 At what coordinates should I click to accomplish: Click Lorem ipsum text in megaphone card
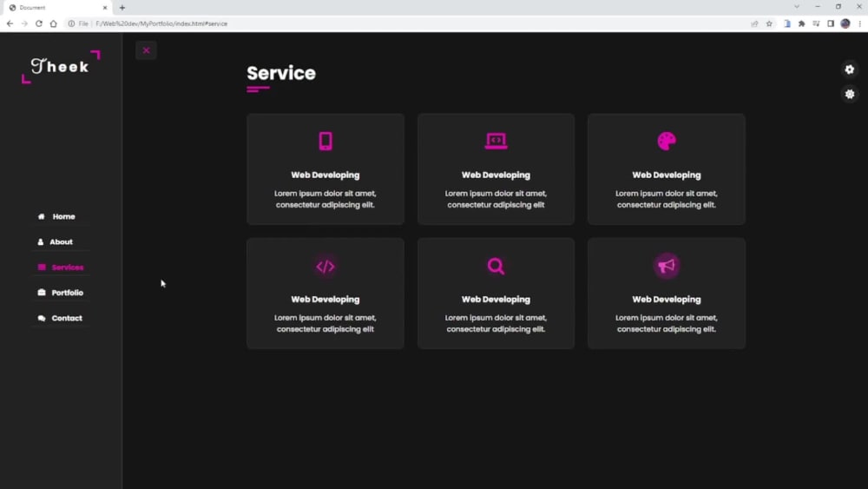click(667, 323)
